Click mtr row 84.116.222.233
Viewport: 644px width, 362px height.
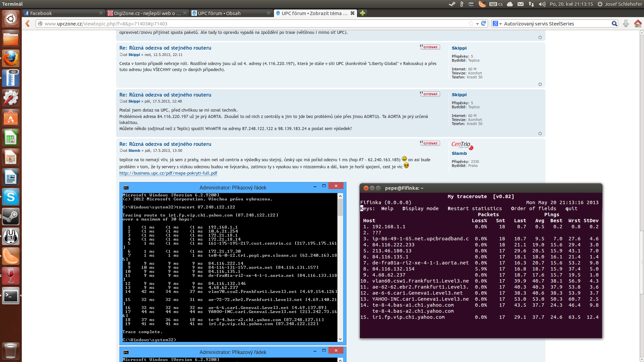pos(479,245)
